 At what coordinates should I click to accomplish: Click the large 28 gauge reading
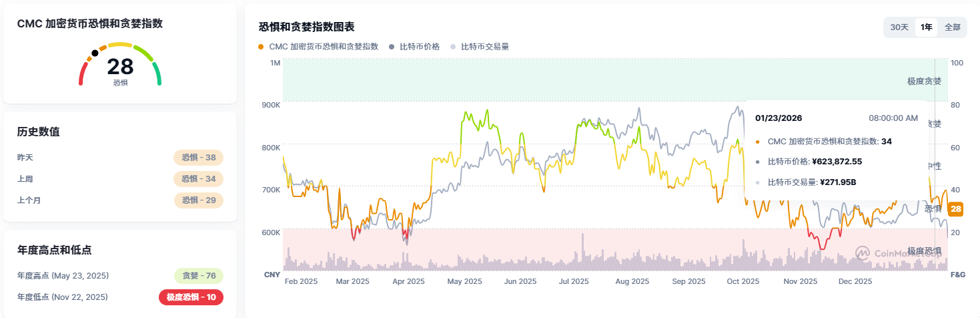click(x=120, y=67)
